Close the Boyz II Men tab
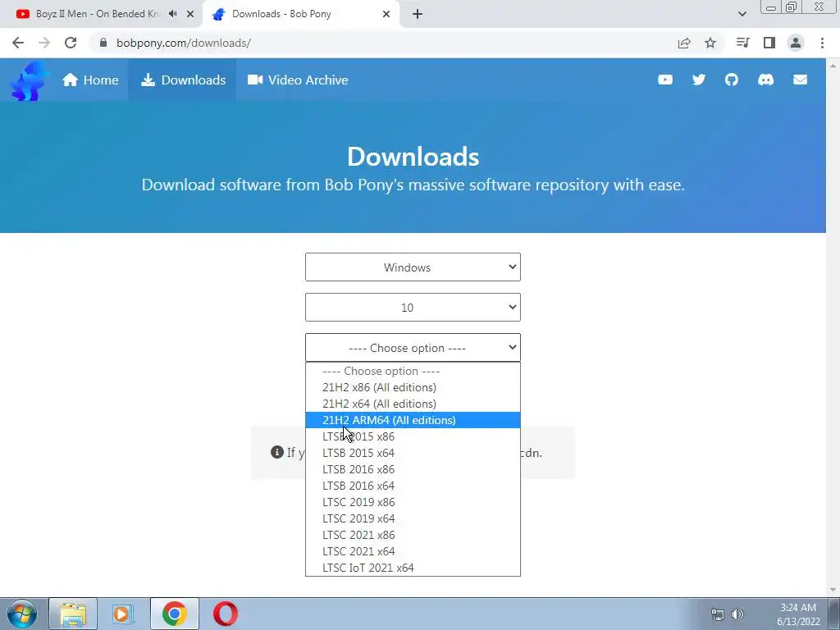 [x=190, y=14]
